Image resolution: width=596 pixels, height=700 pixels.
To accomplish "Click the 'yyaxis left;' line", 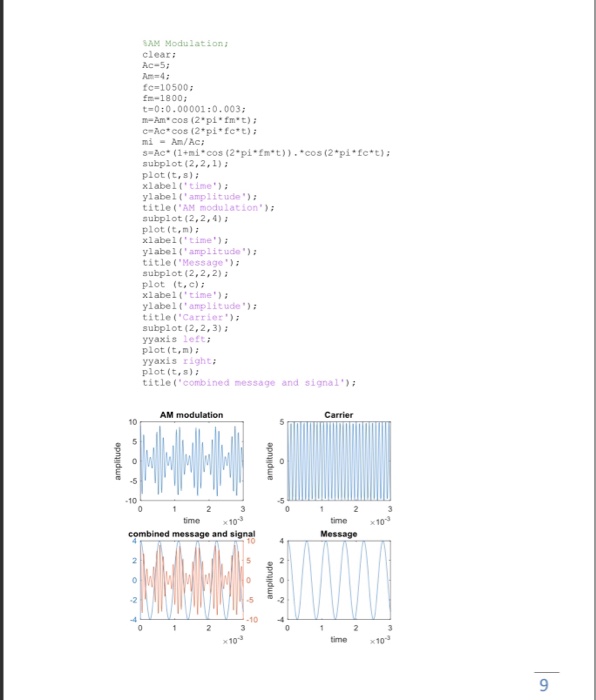I will (177, 339).
